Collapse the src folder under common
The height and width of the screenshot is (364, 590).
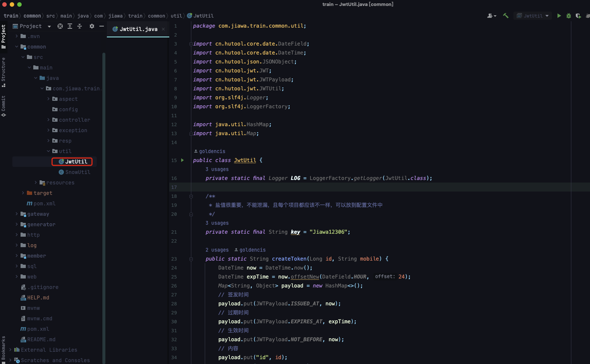pyautogui.click(x=23, y=57)
